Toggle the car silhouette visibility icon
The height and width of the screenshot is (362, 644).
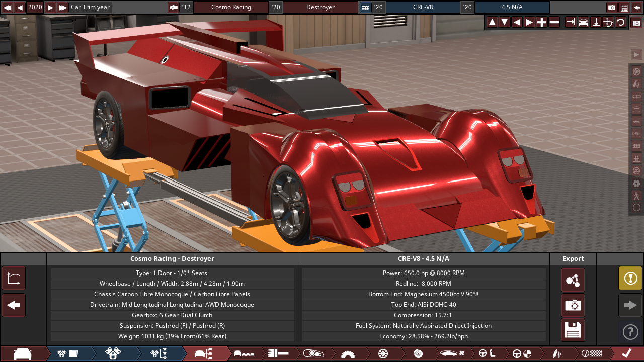point(636,121)
